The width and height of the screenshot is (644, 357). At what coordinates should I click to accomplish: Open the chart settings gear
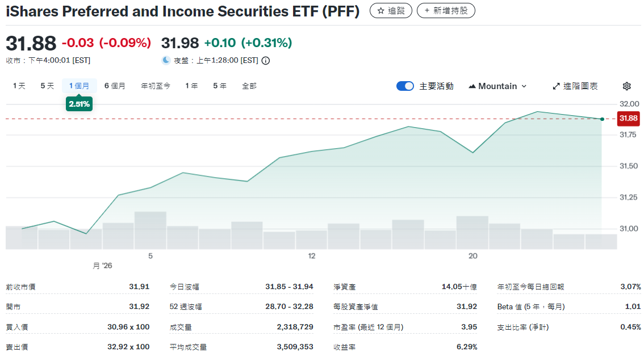626,86
